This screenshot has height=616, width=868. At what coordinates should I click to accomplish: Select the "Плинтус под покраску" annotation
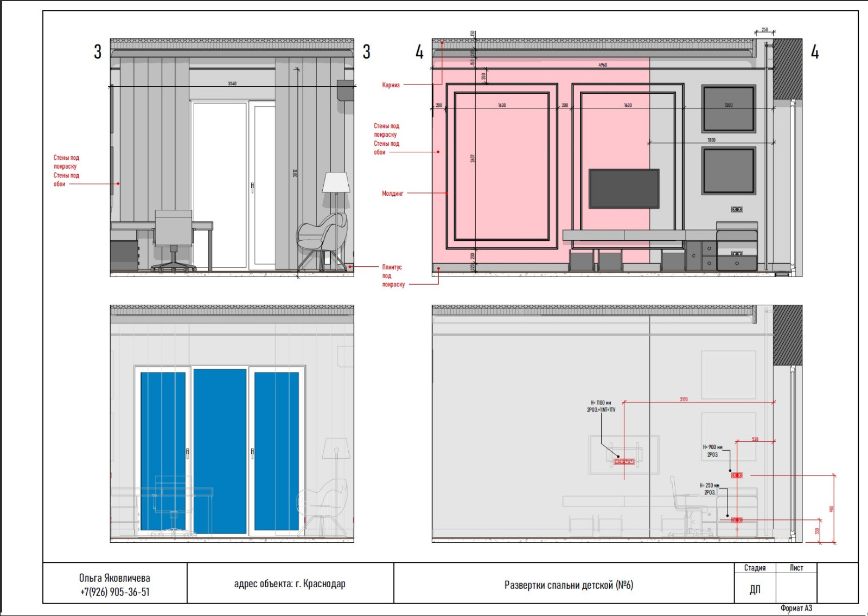[393, 275]
